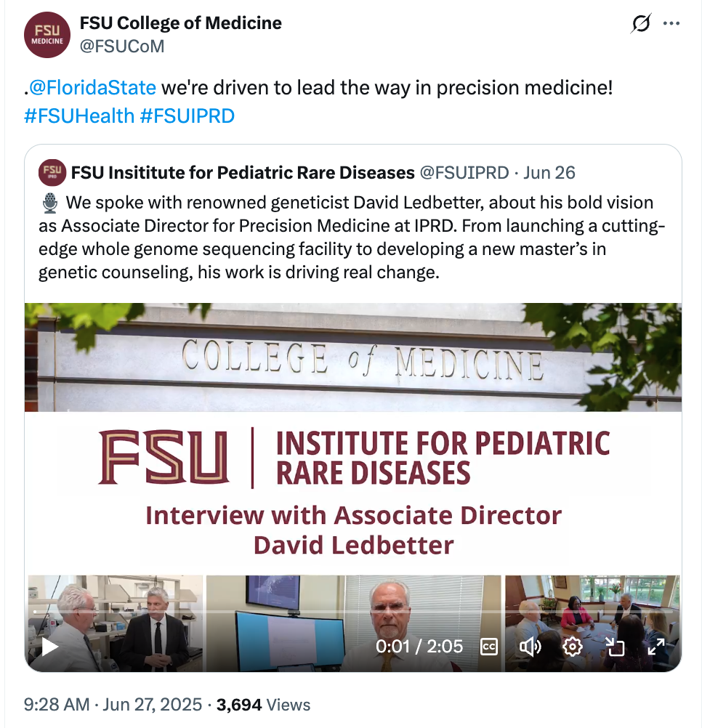Open video settings gear menu
Screen dimensions: 702x728
573,646
